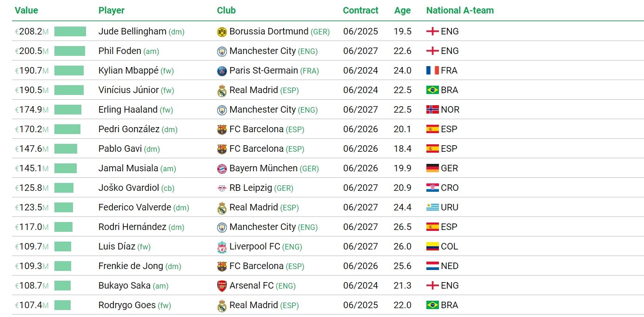
Task: Sort table by Age column header
Action: [402, 10]
